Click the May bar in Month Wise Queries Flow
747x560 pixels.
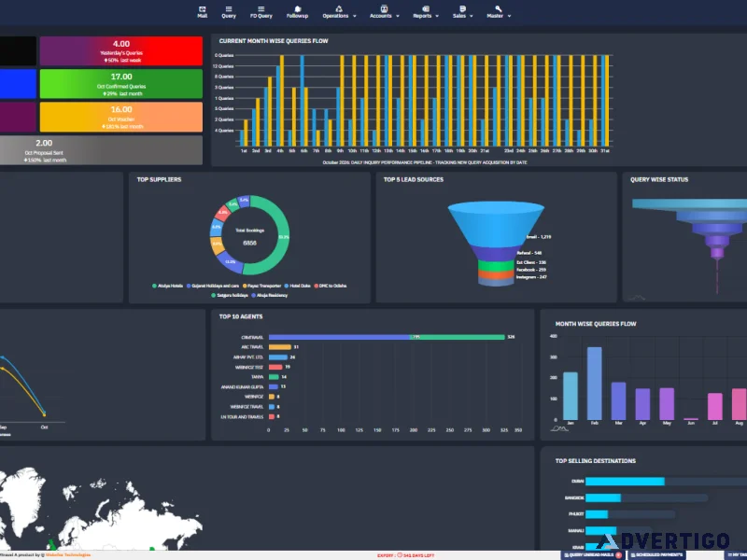667,404
